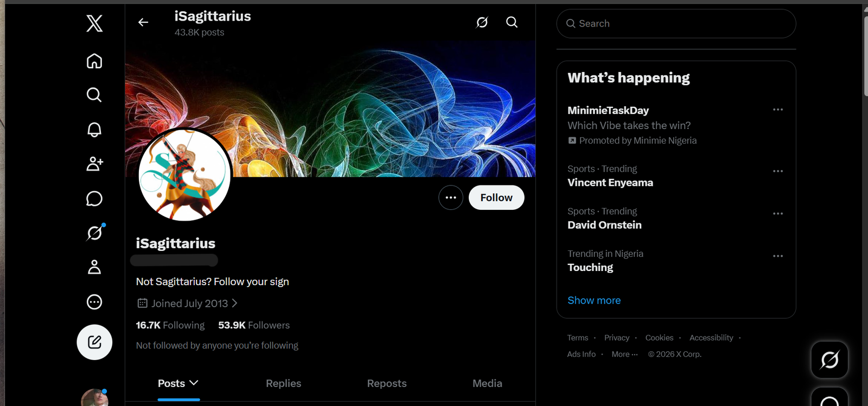Open the Cookies footer link
Viewport: 868px width, 406px height.
[659, 338]
